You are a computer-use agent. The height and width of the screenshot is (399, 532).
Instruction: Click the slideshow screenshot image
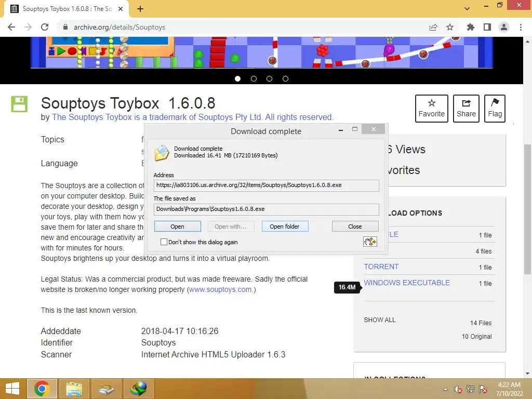pyautogui.click(x=262, y=52)
